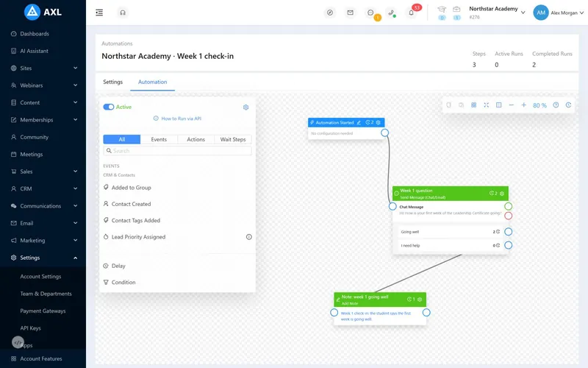Click the auto-arrange grid icon in the canvas toolbar
Screen dimensions: 588x368
click(473, 105)
